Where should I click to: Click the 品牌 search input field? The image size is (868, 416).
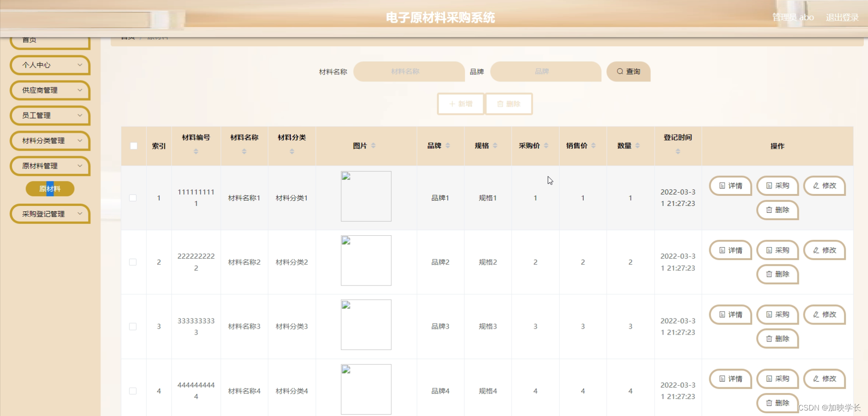(x=545, y=71)
